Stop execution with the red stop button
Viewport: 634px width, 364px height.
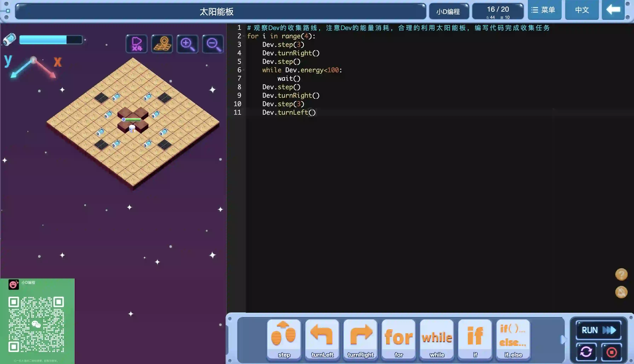coord(612,352)
